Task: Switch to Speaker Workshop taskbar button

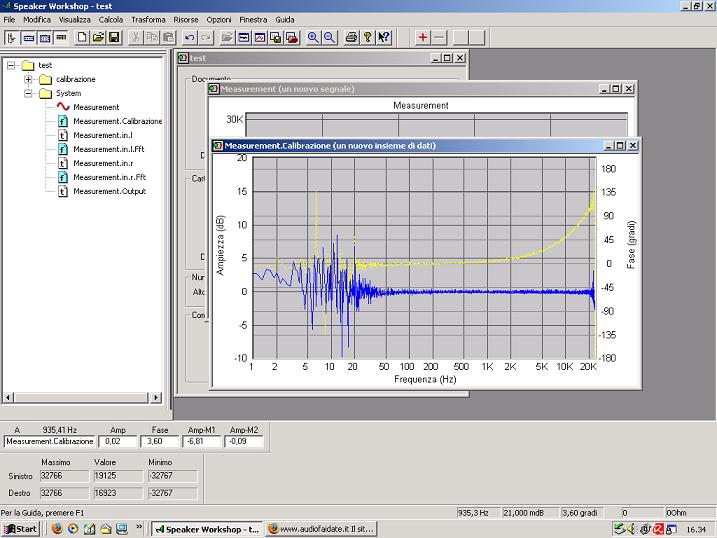Action: pos(207,529)
